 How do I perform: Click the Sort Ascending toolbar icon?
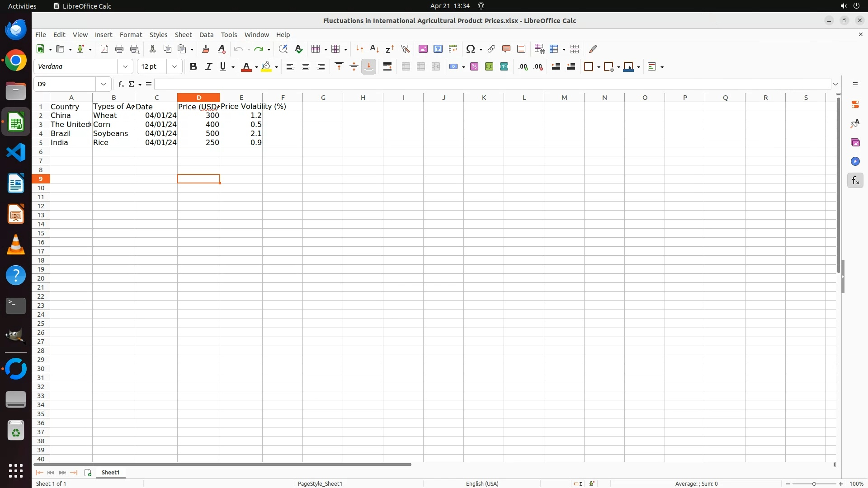pos(374,49)
